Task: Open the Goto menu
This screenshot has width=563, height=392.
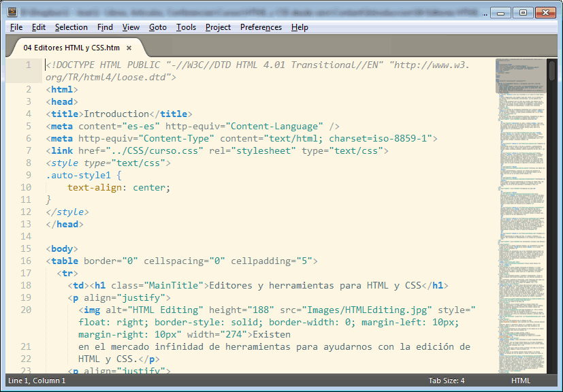Action: 157,27
